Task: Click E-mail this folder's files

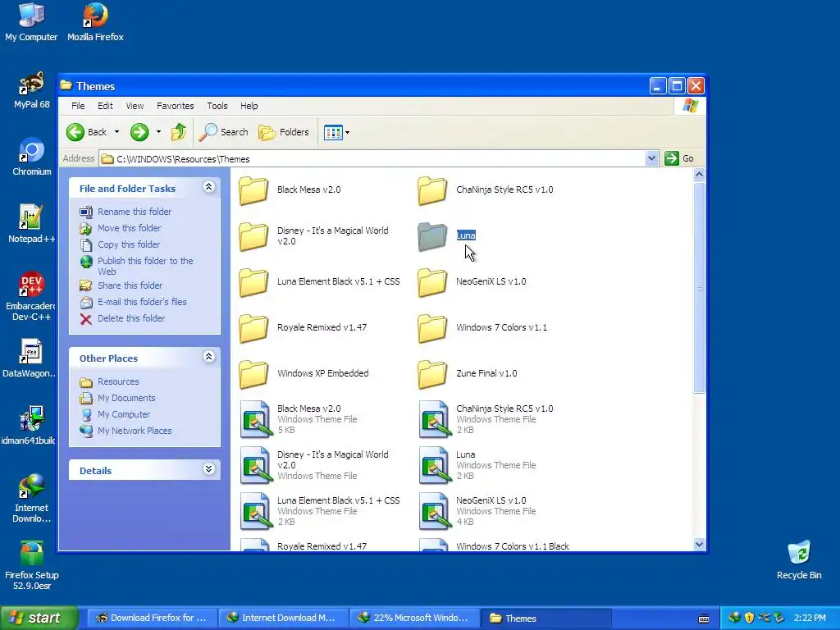Action: (142, 302)
